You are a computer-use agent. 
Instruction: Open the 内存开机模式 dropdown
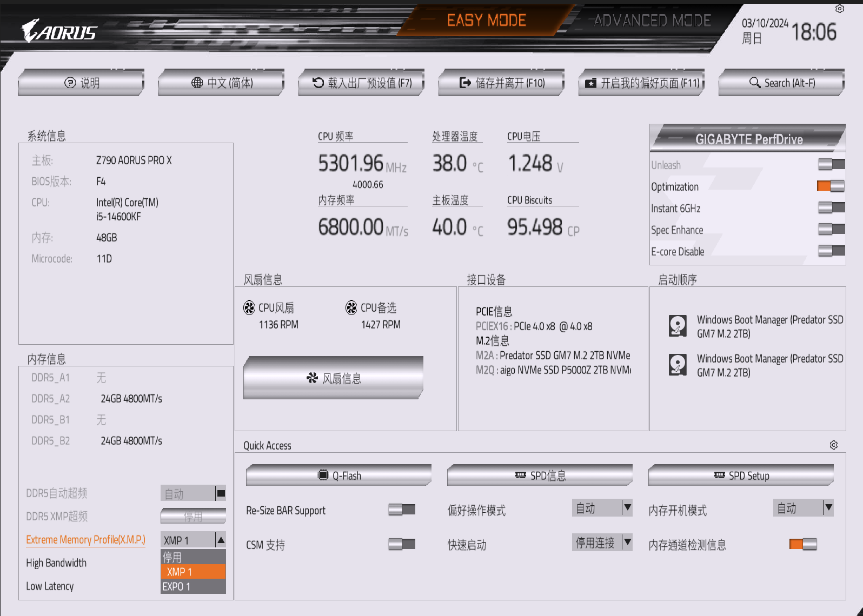pyautogui.click(x=804, y=508)
